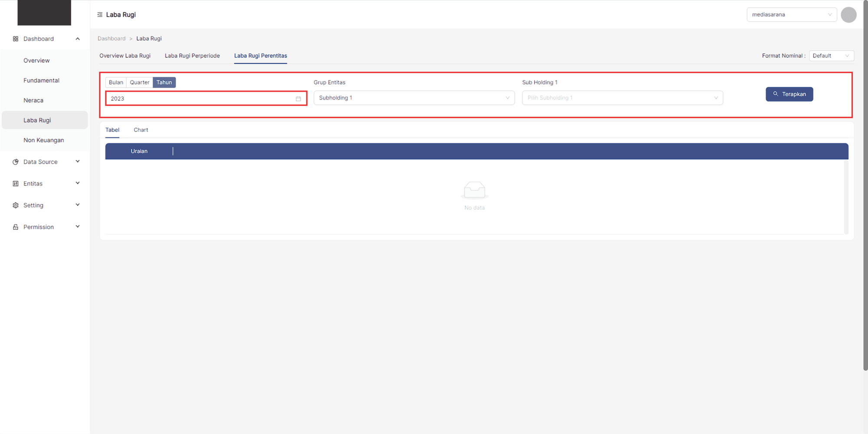Viewport: 868px width, 434px height.
Task: Open the Grup Entitas dropdown
Action: point(414,98)
